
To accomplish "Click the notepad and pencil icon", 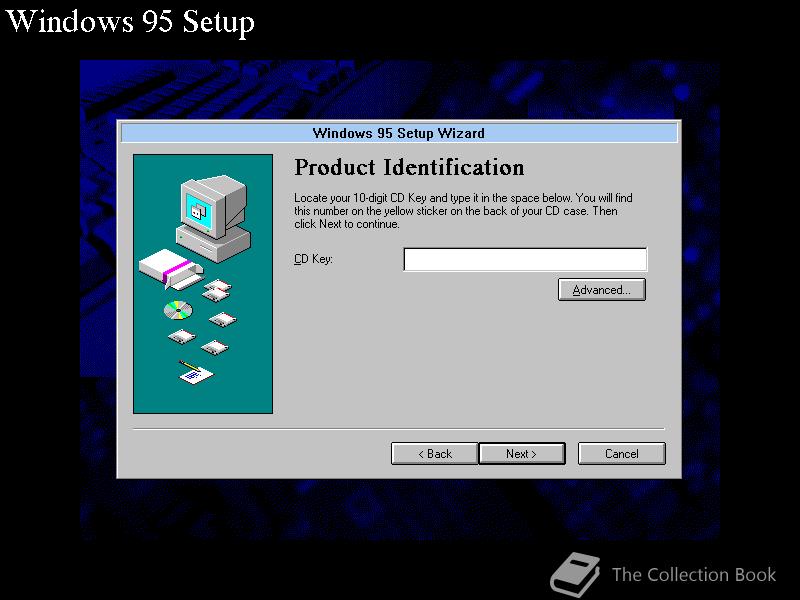I will click(195, 373).
